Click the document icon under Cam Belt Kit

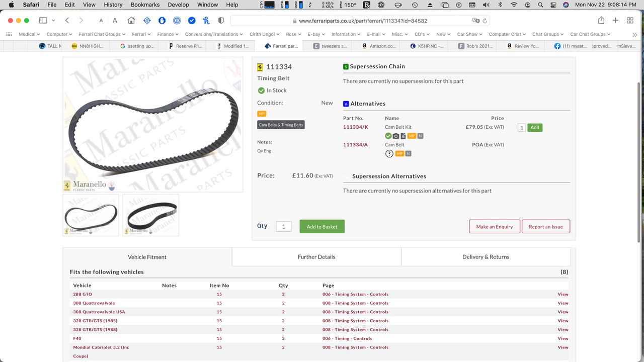pos(403,136)
